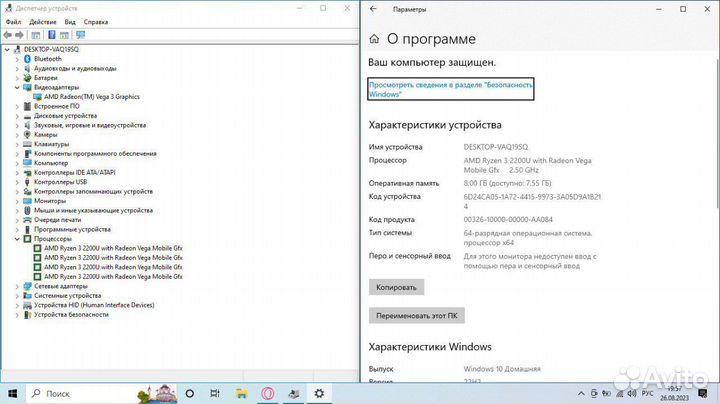
Task: Open the Справка menu
Action: [x=96, y=22]
